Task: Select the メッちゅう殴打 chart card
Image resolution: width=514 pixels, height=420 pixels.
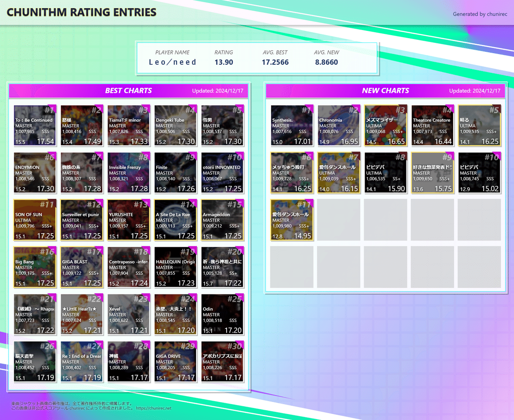Action: point(292,173)
